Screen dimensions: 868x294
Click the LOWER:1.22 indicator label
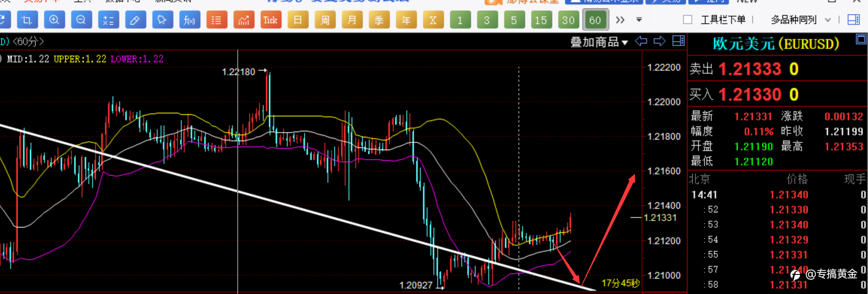[137, 59]
